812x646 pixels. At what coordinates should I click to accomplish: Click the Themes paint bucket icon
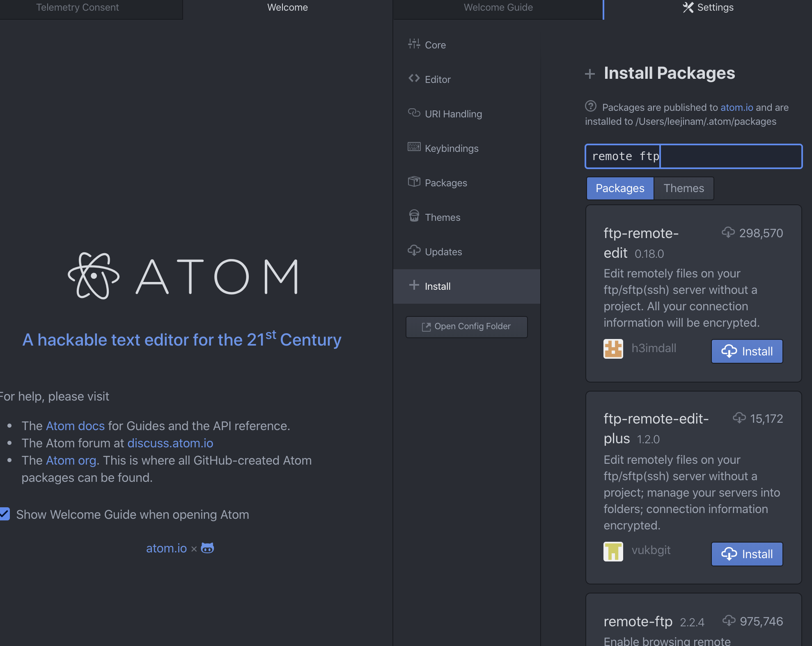click(414, 216)
